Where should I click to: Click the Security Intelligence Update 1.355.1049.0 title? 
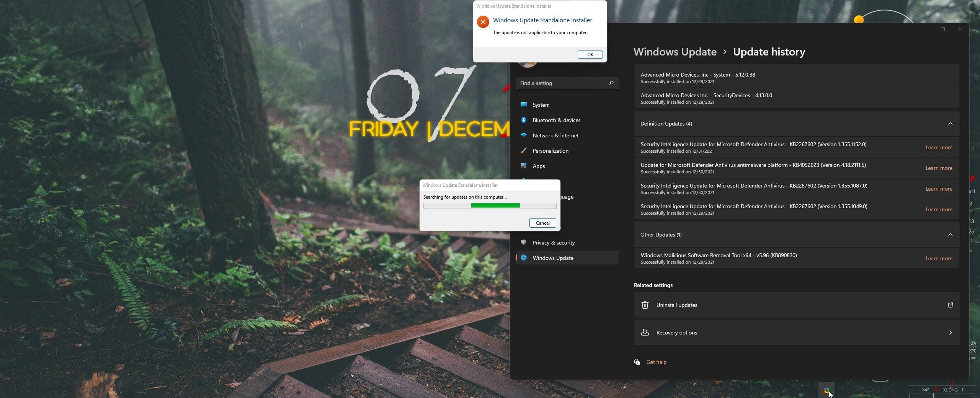pyautogui.click(x=754, y=206)
